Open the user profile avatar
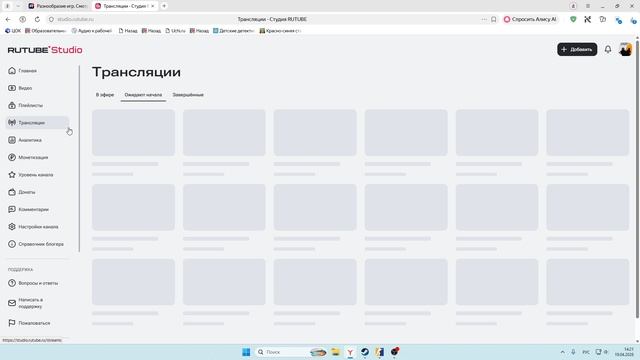This screenshot has height=360, width=640. click(x=625, y=49)
